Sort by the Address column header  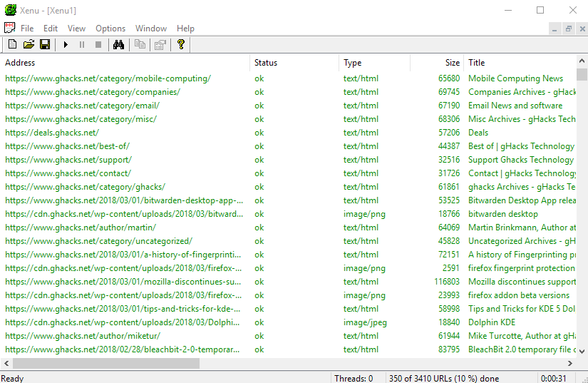click(x=125, y=63)
